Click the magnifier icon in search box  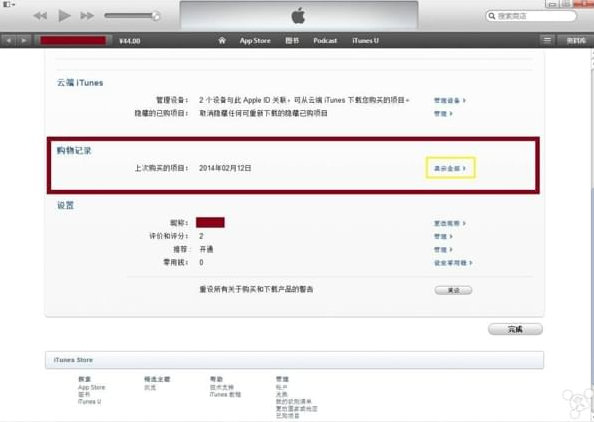click(x=492, y=16)
